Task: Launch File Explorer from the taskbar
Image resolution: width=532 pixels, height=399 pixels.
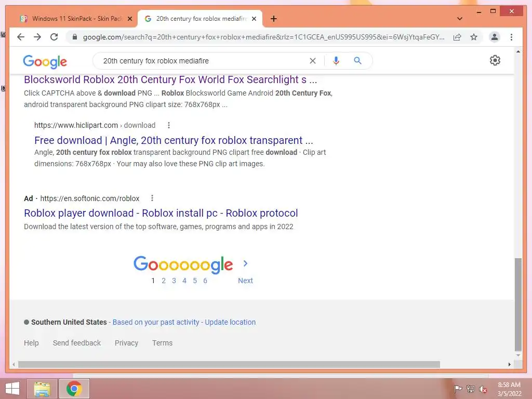Action: click(x=42, y=389)
